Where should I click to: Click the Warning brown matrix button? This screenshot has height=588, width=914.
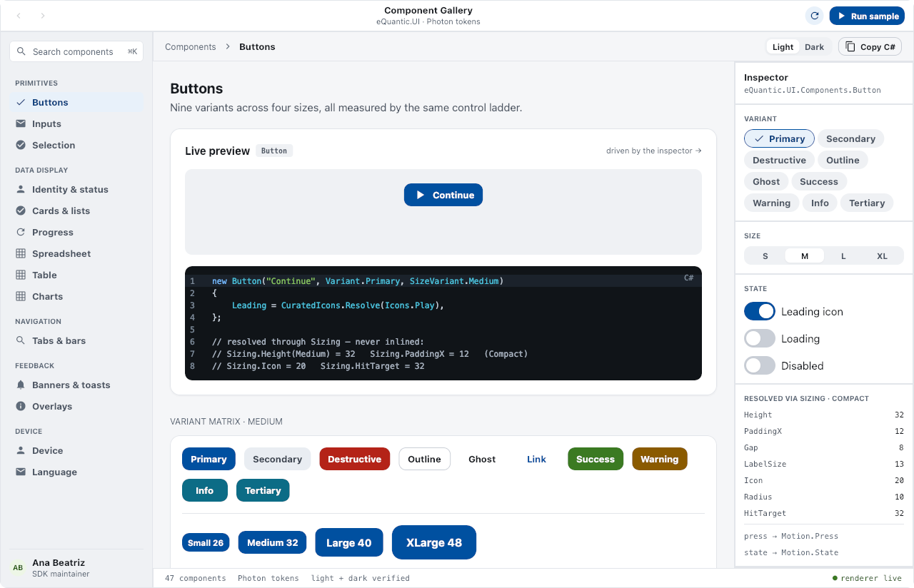pos(660,459)
